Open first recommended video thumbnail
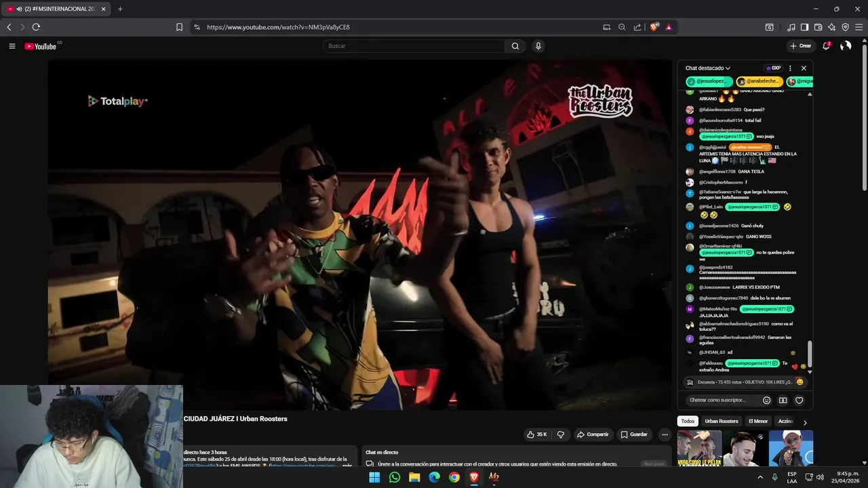Image resolution: width=868 pixels, height=488 pixels. 700,448
